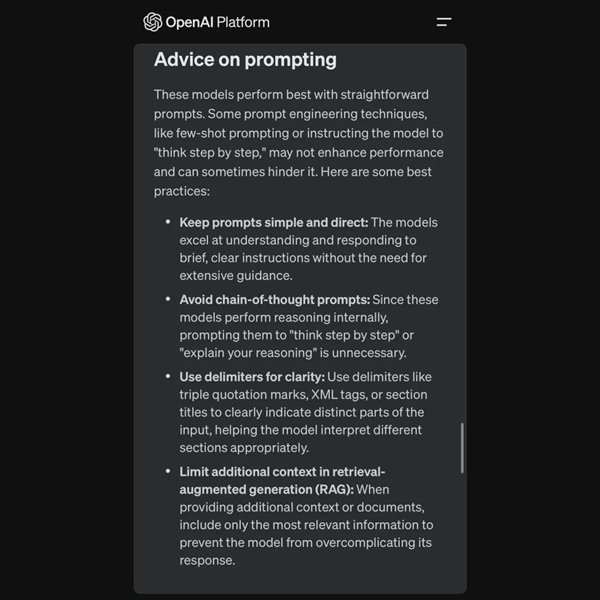Click the bold text Avoid chain-of-thought prompts

pos(274,299)
